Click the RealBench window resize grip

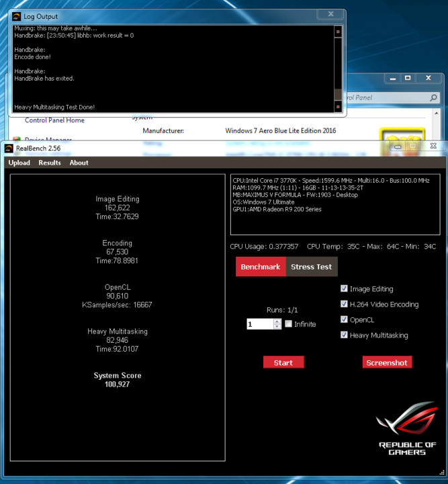click(x=441, y=473)
